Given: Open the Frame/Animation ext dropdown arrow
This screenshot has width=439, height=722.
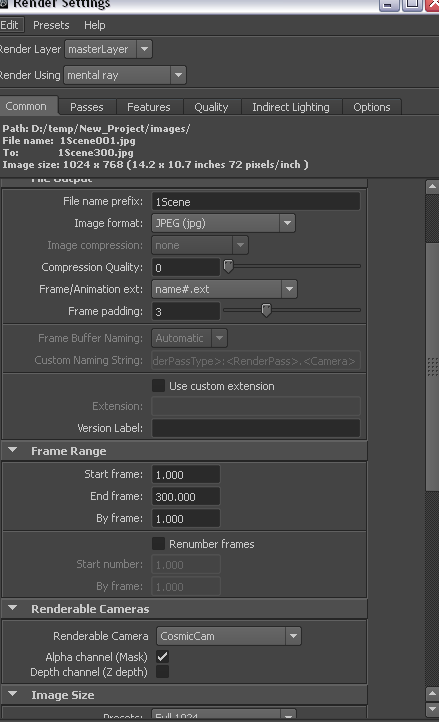Looking at the screenshot, I should pos(289,289).
